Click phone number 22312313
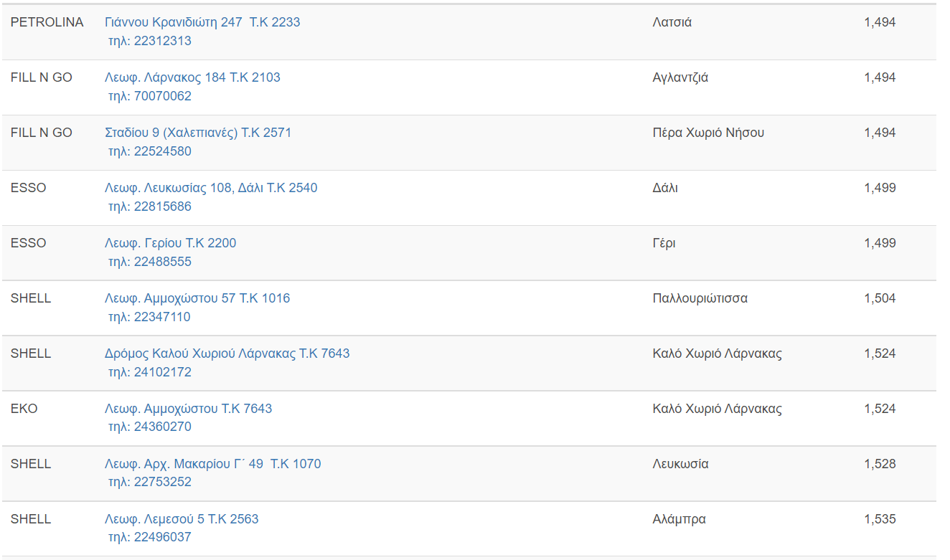Screen dimensions: 950x560 [x=163, y=41]
